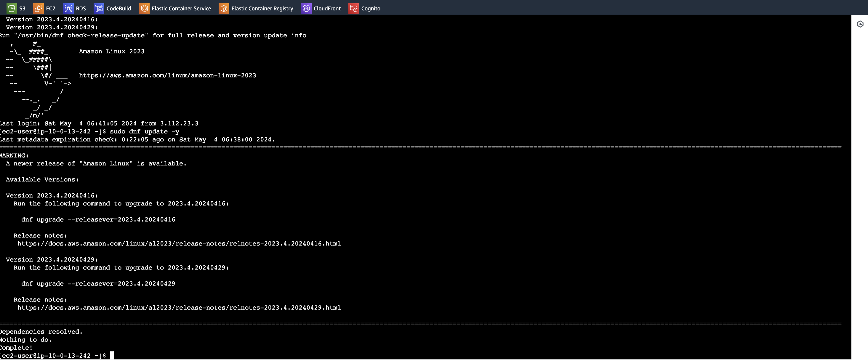Open the Cognito bookmark icon
Viewport: 868px width, 360px height.
[353, 8]
